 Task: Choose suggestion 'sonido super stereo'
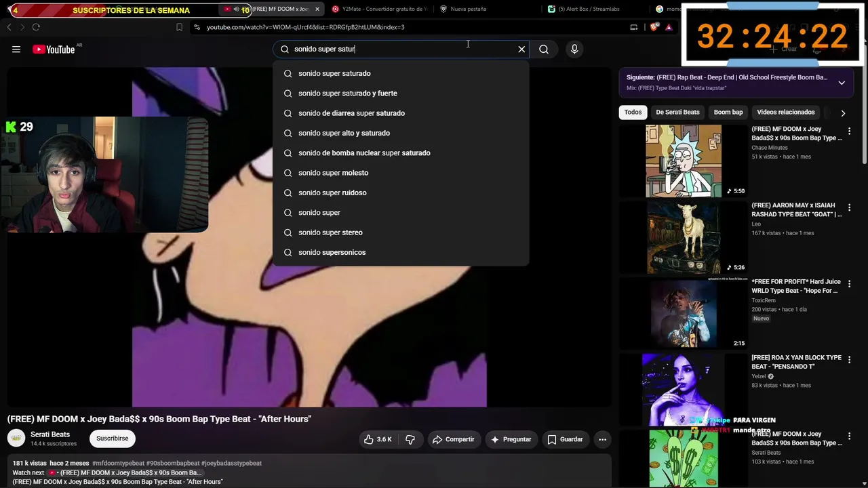(401, 232)
